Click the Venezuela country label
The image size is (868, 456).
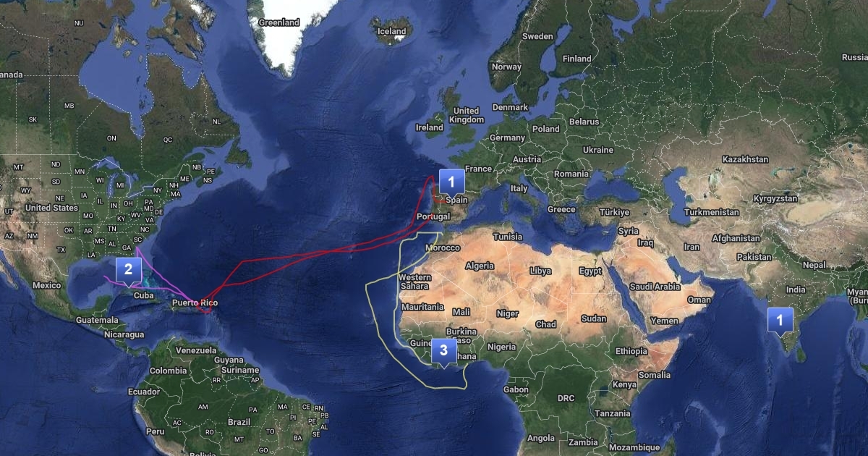tap(197, 350)
